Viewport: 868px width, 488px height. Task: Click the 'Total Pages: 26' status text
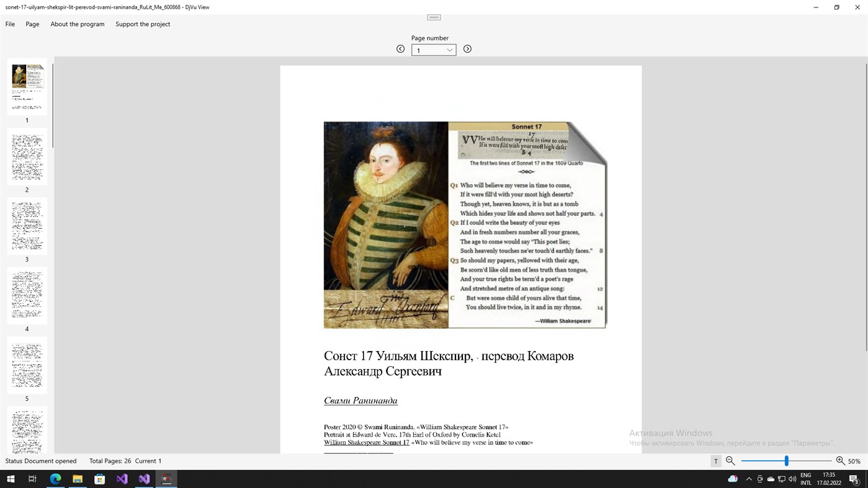(x=110, y=461)
